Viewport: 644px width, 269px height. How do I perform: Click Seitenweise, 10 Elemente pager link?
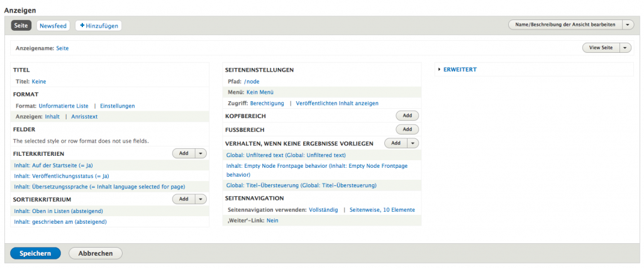pyautogui.click(x=382, y=210)
